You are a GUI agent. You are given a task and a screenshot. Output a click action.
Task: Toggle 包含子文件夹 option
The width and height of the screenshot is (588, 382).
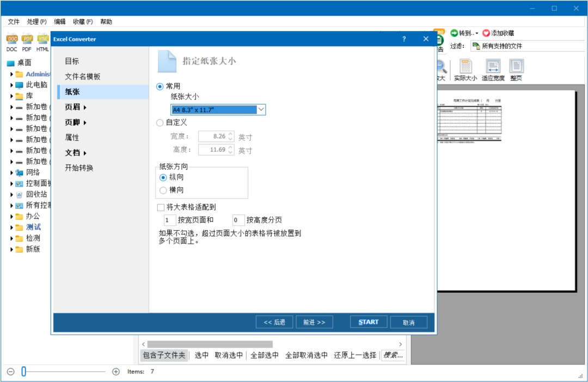(x=164, y=355)
